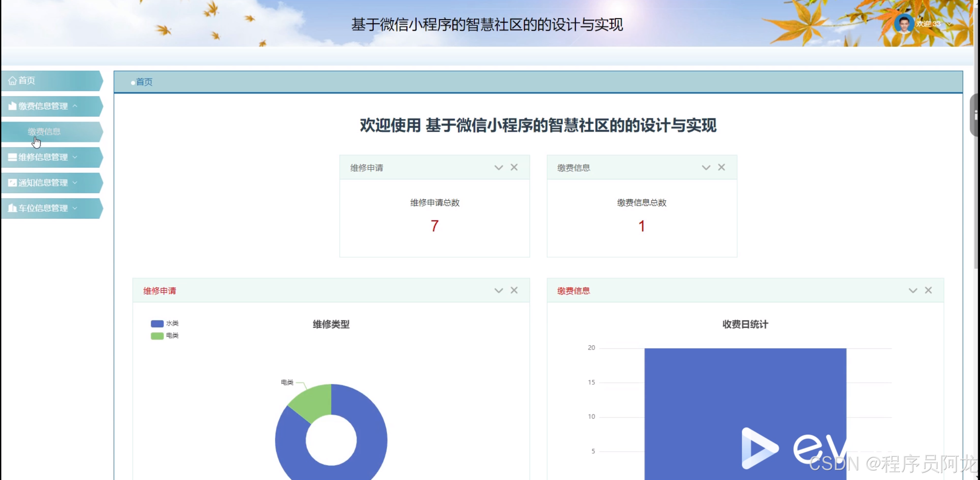The width and height of the screenshot is (980, 480).
Task: Open the 缴费信息 submenu item
Action: coord(44,132)
